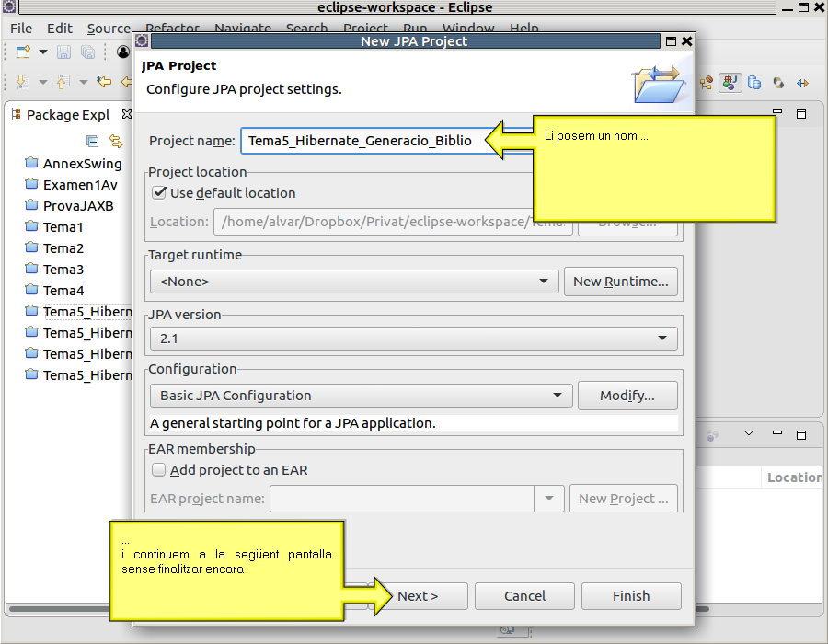The width and height of the screenshot is (828, 644).
Task: Click the EAR project name field
Action: click(402, 499)
